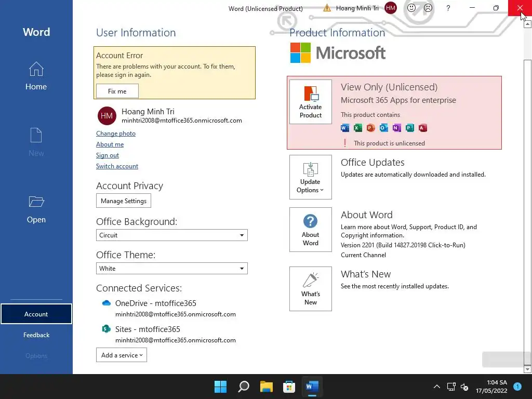Click the Activate Product button

coord(311,102)
